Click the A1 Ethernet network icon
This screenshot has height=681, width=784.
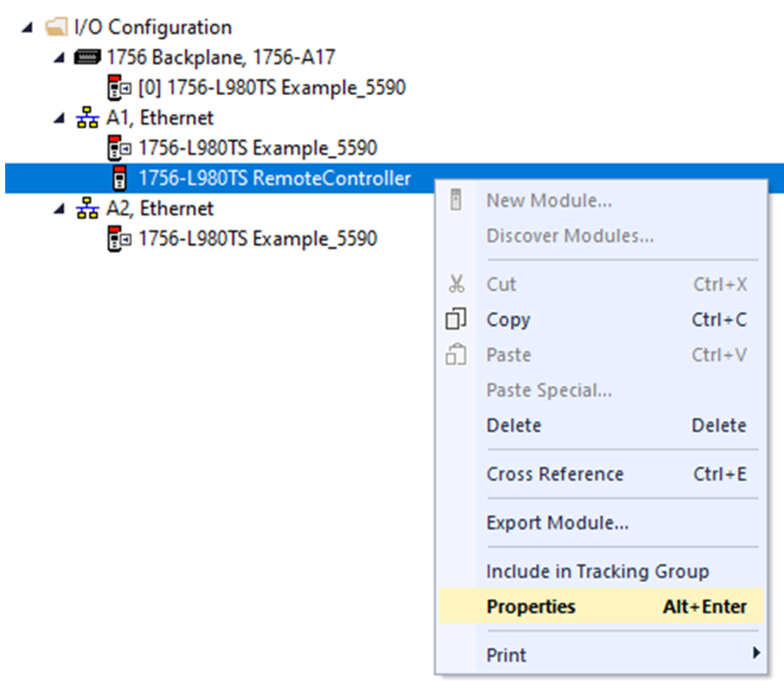(x=88, y=118)
